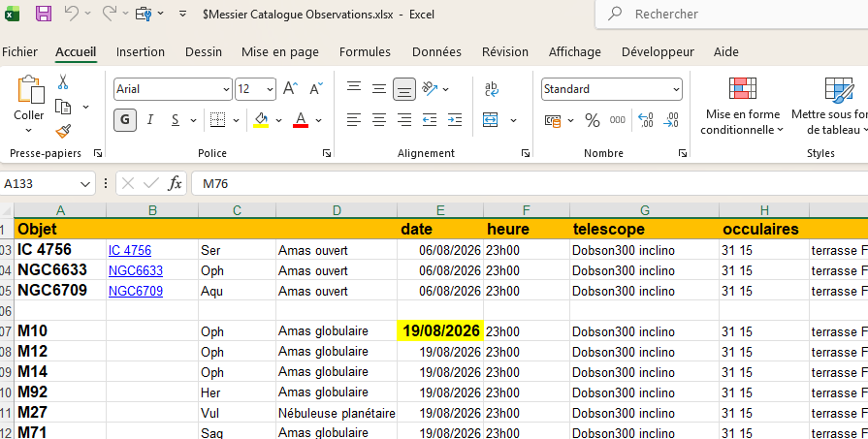Open Police dialog launcher
This screenshot has height=439, width=868.
tap(327, 154)
